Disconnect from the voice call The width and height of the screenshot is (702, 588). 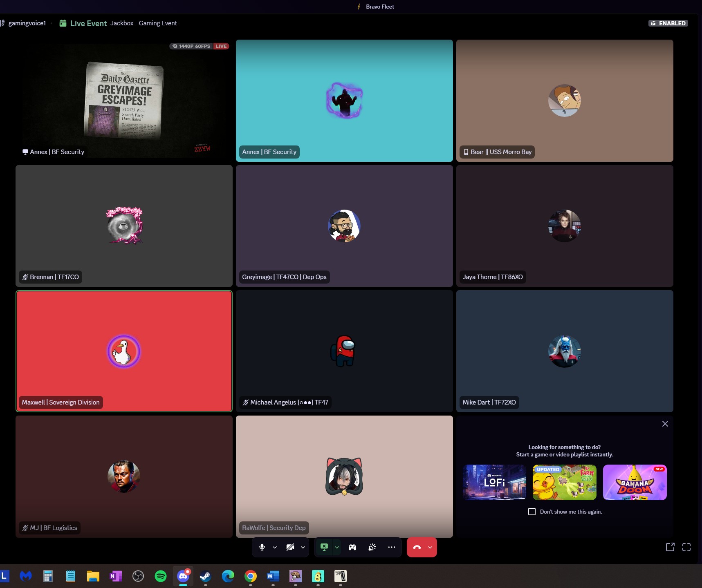(417, 547)
